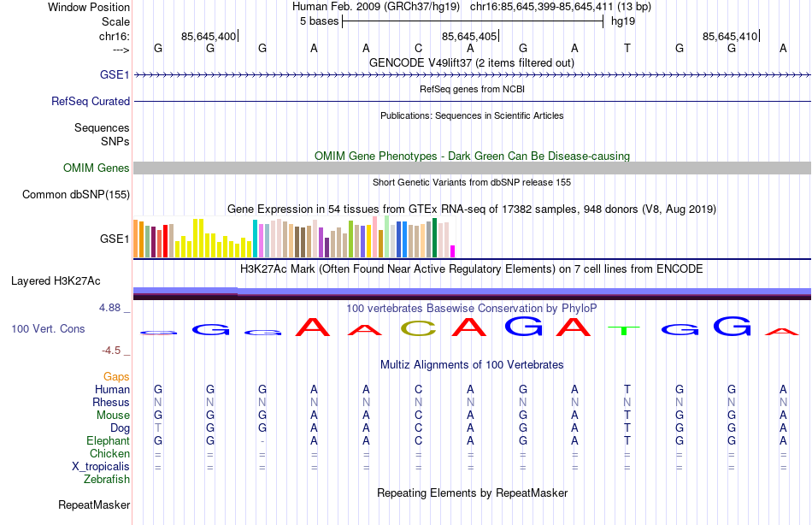Select the X_tropicalis species row label
Screen dimensions: 812x525
(x=101, y=467)
